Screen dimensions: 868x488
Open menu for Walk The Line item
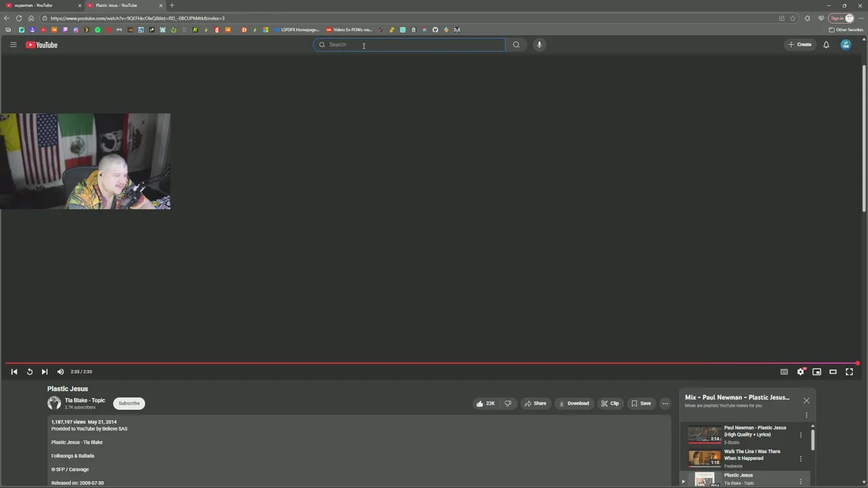800,459
